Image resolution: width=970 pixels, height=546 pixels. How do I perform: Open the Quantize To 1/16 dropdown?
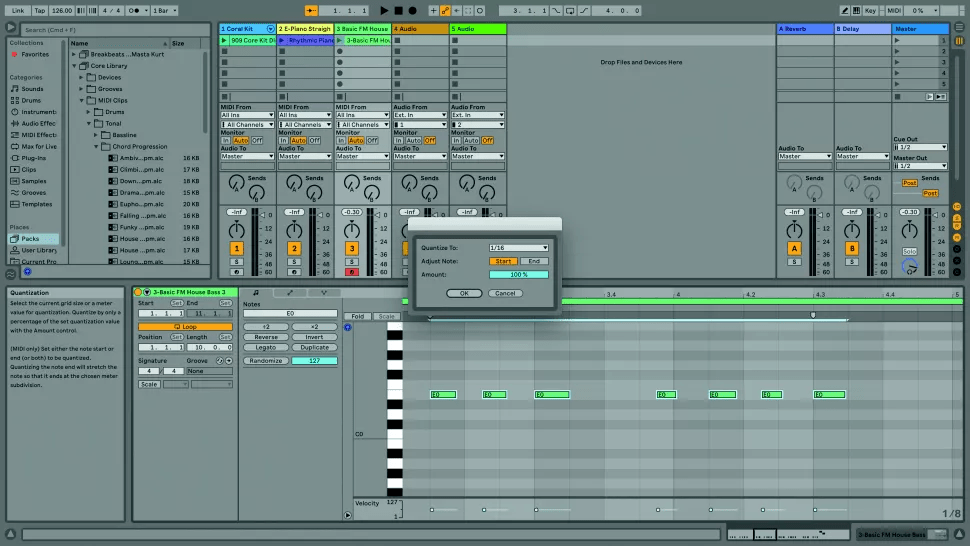(518, 247)
